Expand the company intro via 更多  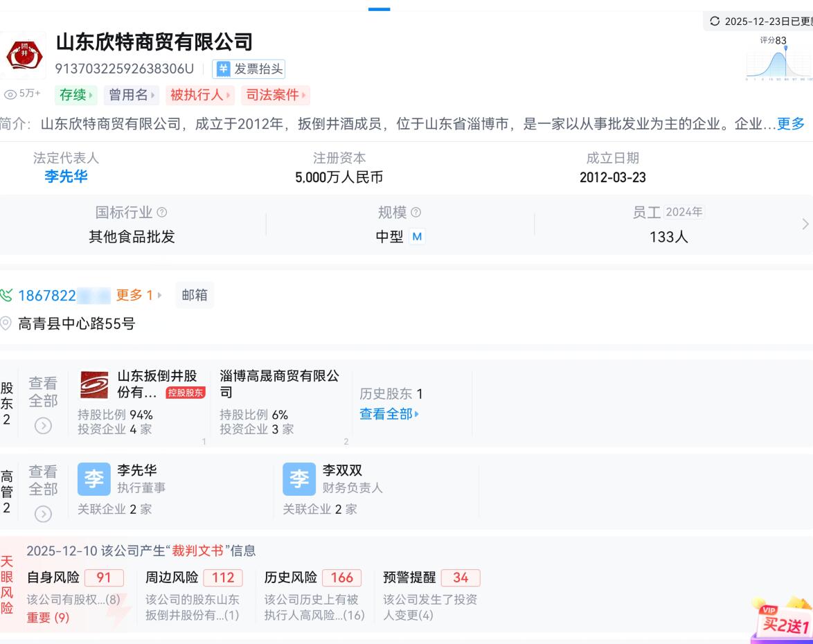[790, 124]
